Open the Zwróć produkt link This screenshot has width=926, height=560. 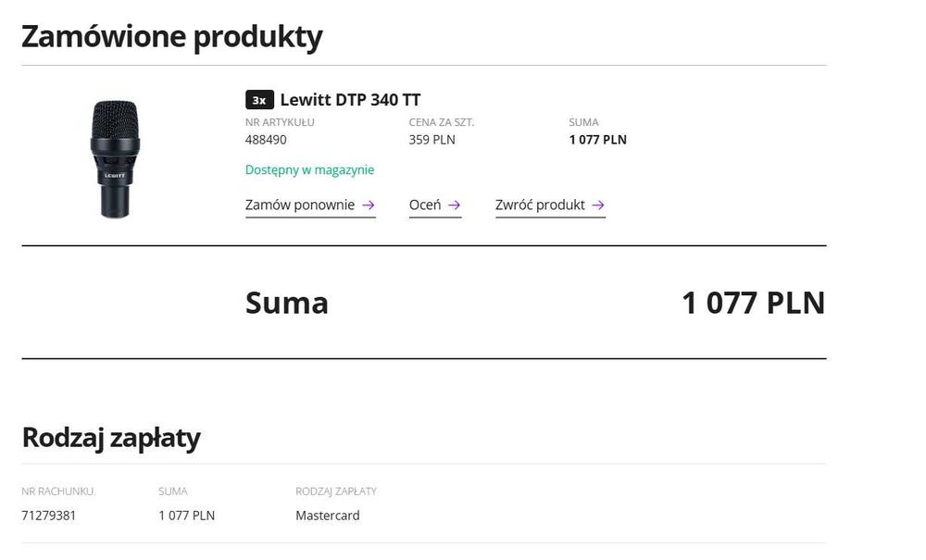(x=540, y=205)
